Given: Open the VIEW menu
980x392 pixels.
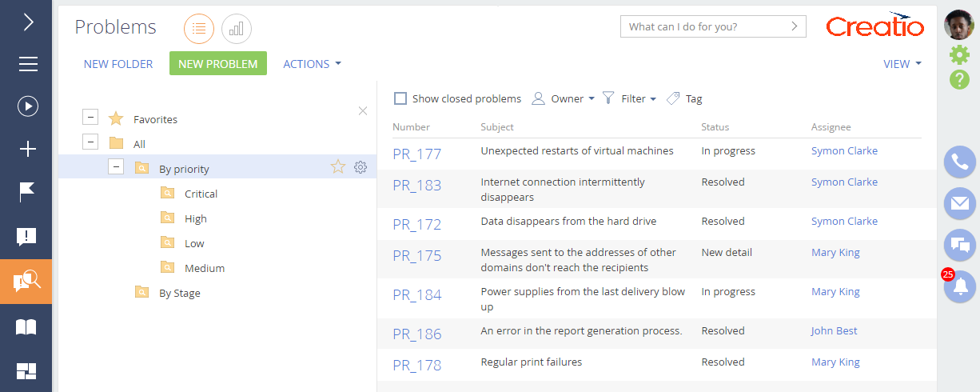Looking at the screenshot, I should (902, 64).
